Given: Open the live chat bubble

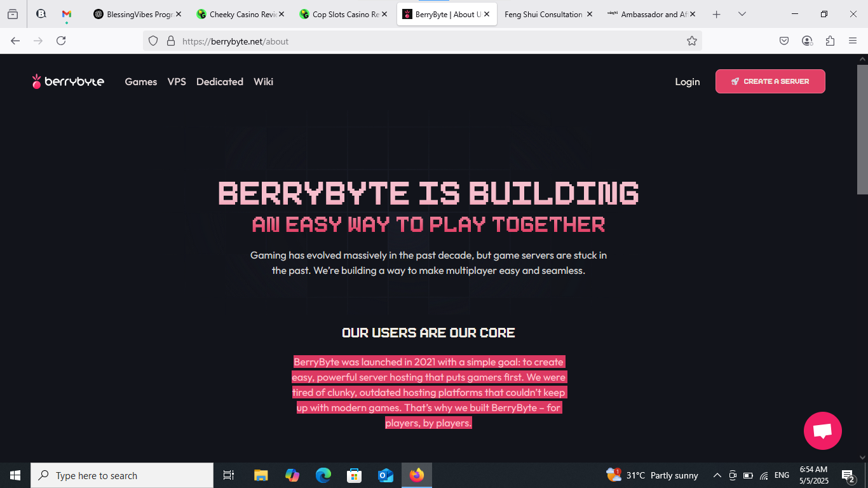Looking at the screenshot, I should 822,431.
